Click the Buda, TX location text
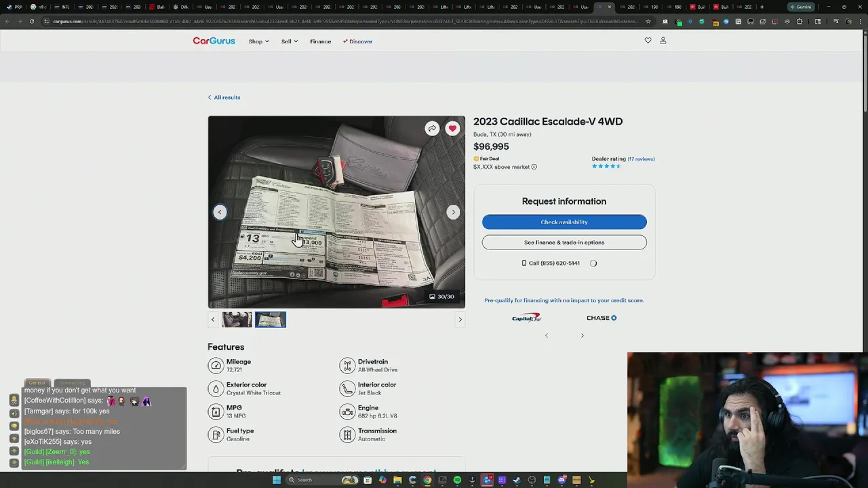The image size is (868, 488). pos(502,134)
